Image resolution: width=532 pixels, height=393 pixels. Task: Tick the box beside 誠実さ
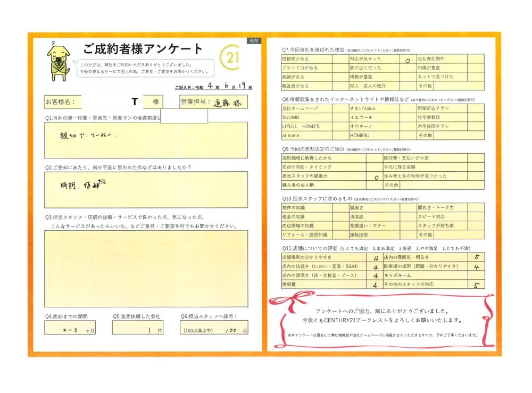tap(408, 207)
